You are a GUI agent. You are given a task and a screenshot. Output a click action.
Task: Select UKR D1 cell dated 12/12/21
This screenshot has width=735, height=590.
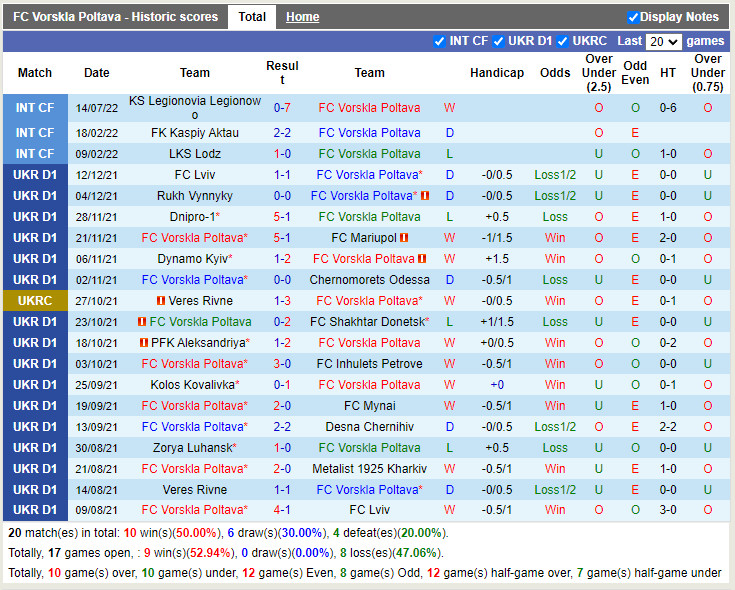35,175
